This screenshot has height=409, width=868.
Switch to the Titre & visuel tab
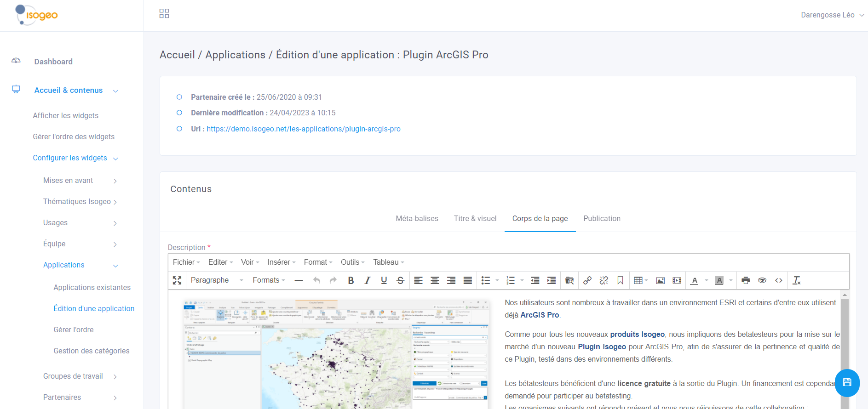(475, 219)
